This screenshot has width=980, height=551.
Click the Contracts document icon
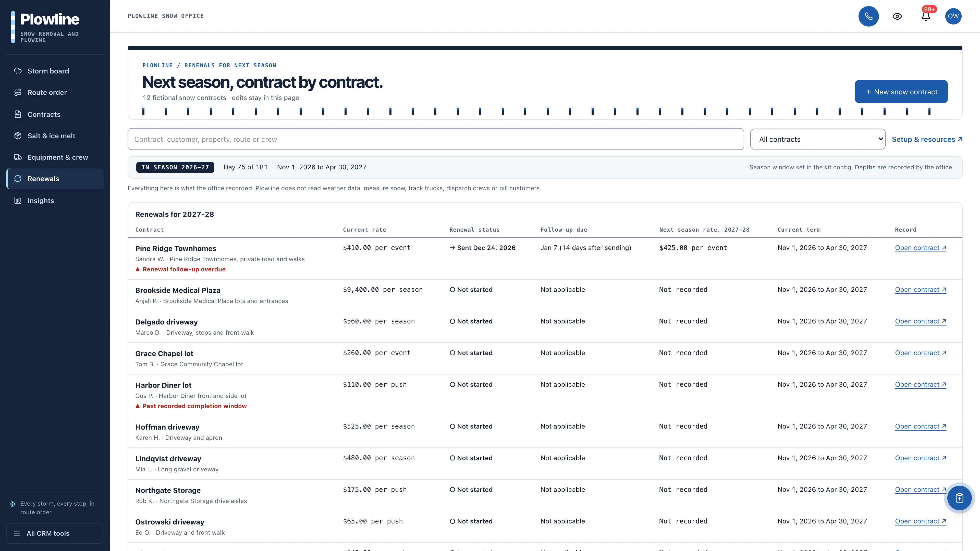point(18,114)
